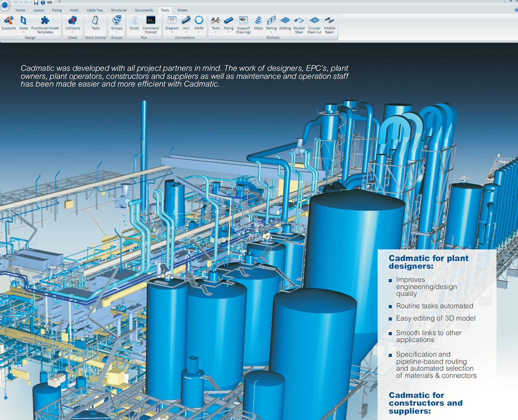Click the 'Check' ribbon group label
Viewport: 518px width, 420px height.
coord(73,38)
